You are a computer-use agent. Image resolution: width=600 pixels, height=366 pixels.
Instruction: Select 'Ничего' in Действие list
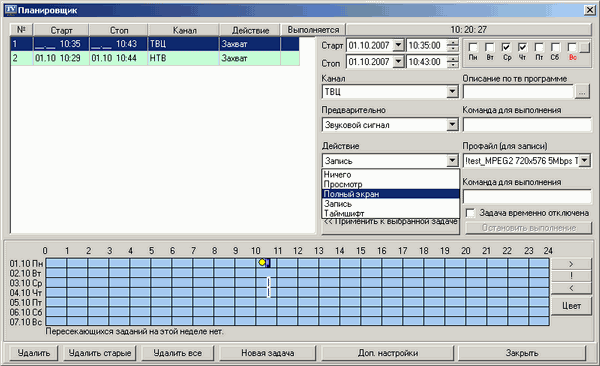pyautogui.click(x=391, y=175)
